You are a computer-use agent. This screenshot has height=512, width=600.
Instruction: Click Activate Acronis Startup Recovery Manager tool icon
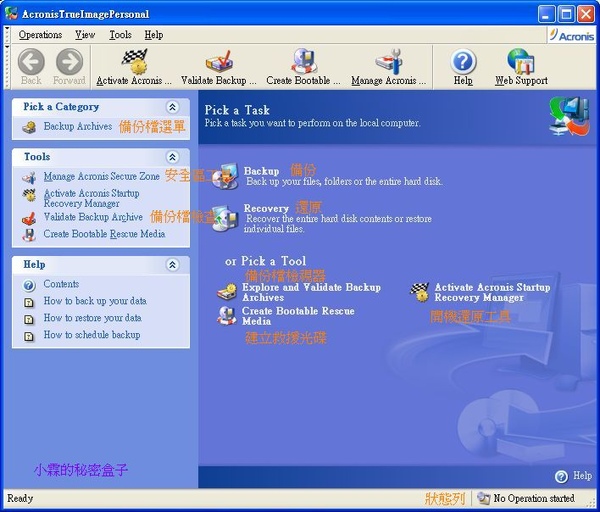click(x=420, y=292)
